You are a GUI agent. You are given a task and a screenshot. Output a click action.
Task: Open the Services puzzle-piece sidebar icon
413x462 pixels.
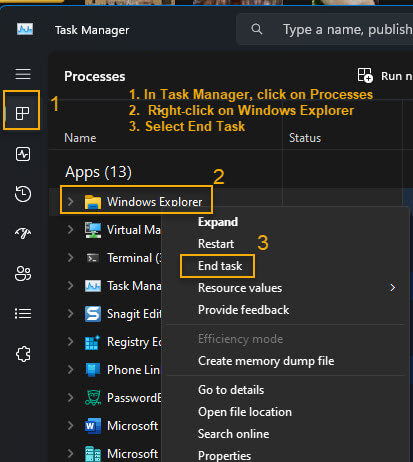coord(23,354)
